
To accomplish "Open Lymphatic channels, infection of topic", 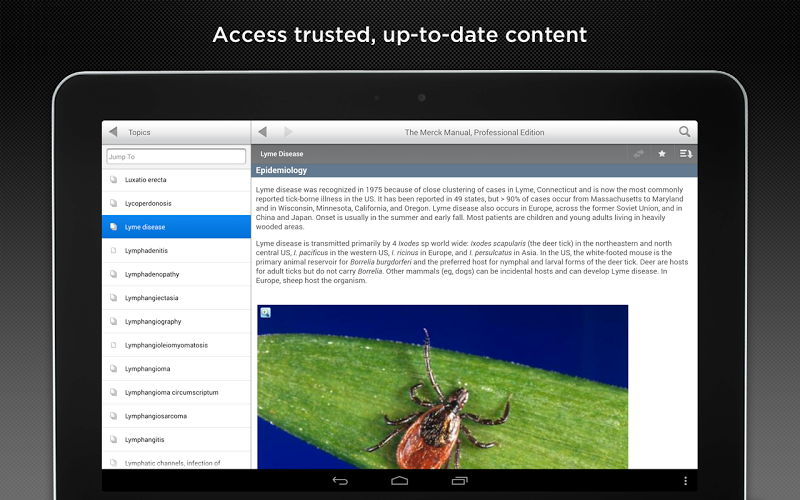I will click(177, 461).
